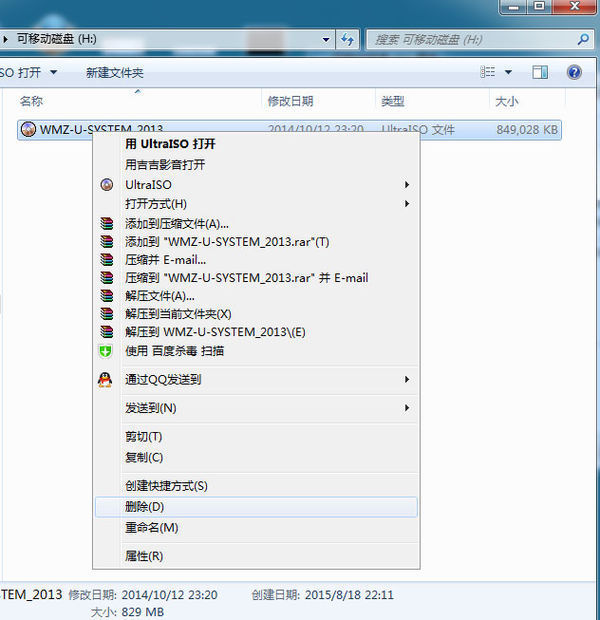Open dropdown arrow next to 打开 button
The height and width of the screenshot is (620, 600).
53,72
